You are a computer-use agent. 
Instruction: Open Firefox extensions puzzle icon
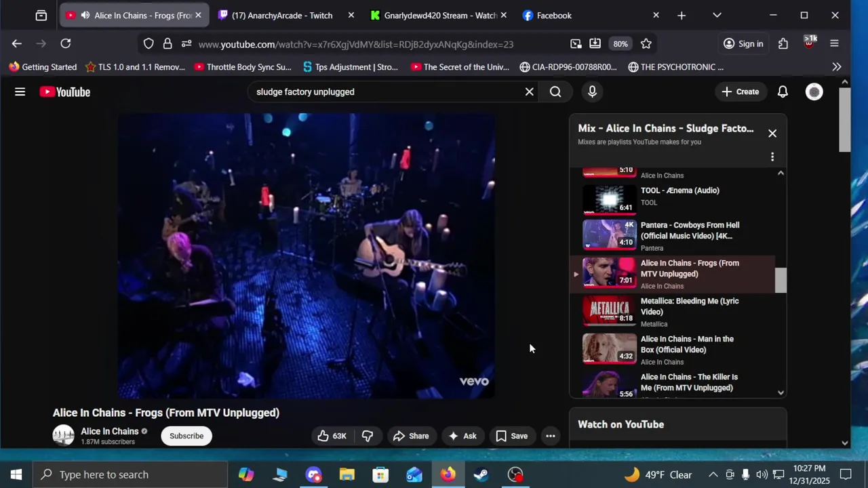(783, 43)
